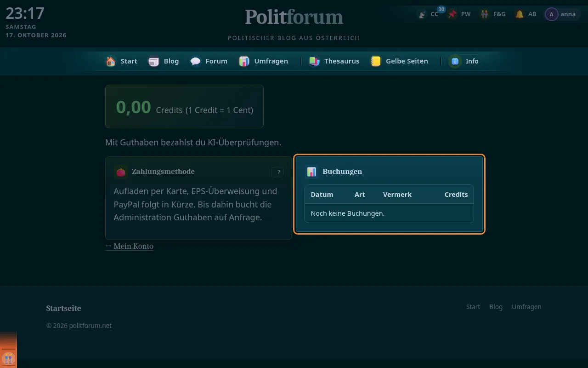Click the newspaper icon beside Blog

tap(154, 61)
